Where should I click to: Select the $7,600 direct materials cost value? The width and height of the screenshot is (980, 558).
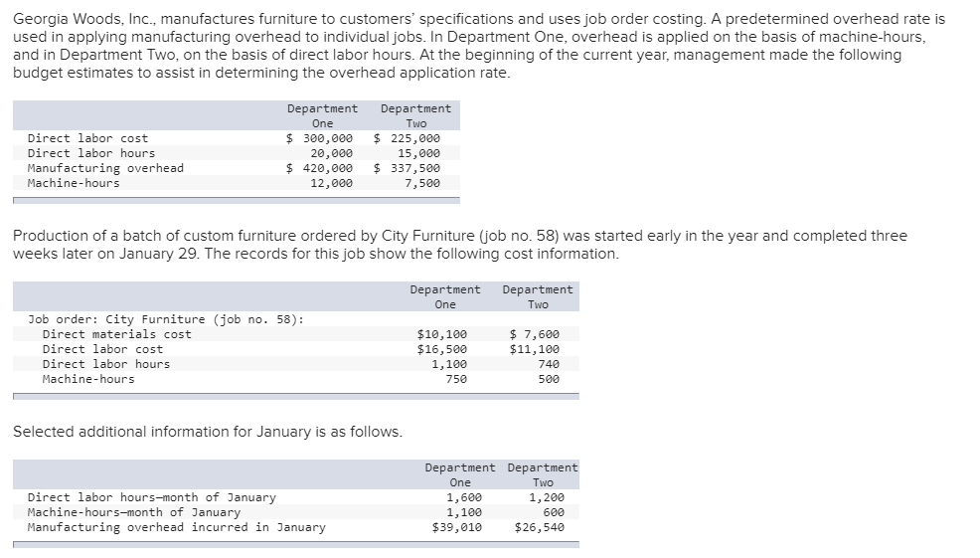coord(535,334)
